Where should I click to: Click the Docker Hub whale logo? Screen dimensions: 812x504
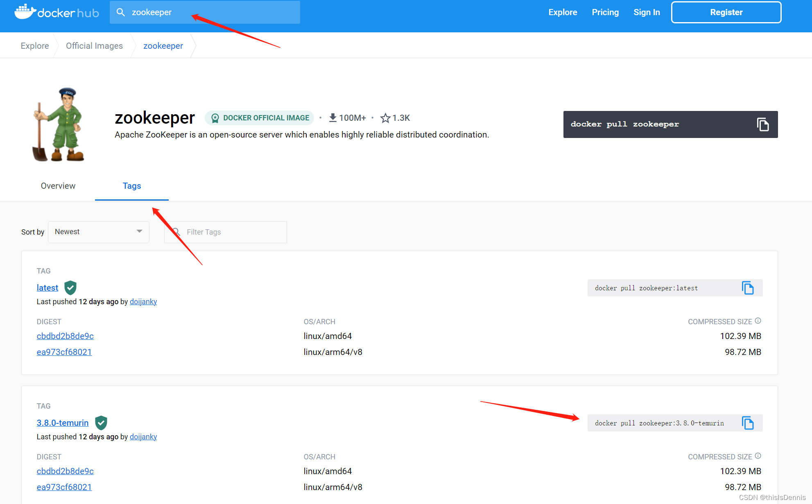pos(57,12)
